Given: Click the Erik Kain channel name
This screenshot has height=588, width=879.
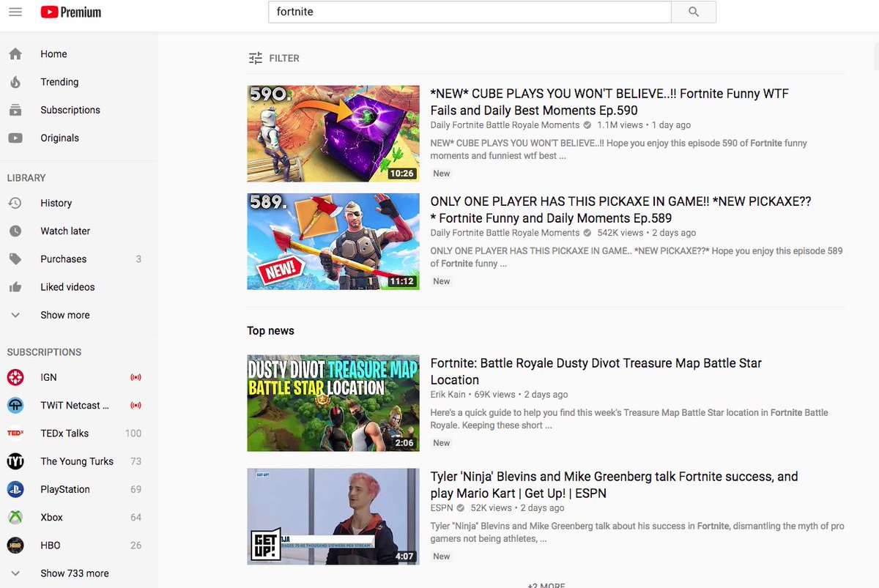Looking at the screenshot, I should (447, 395).
